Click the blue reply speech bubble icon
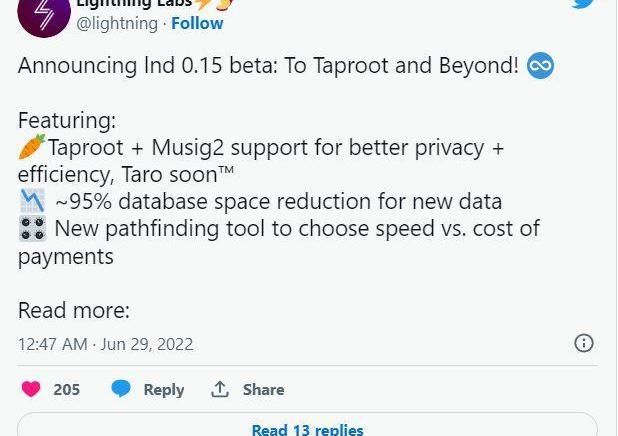The image size is (618, 436). pyautogui.click(x=121, y=389)
